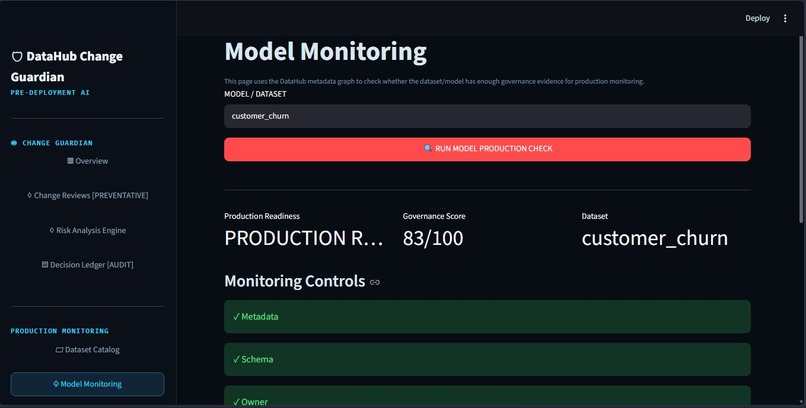Open the Overview page in sidebar
806x408 pixels.
tap(87, 161)
